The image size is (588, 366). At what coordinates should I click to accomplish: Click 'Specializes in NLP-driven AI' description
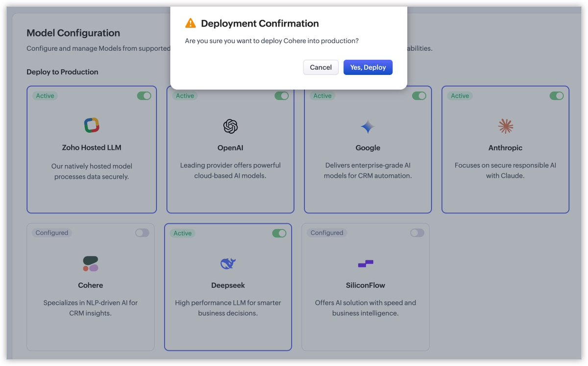tap(91, 308)
